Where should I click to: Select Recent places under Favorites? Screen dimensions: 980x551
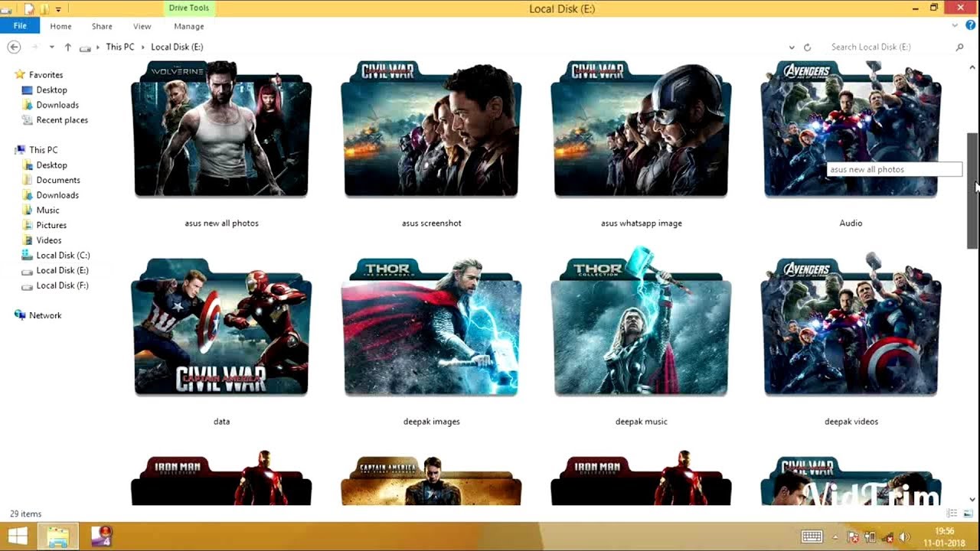(61, 120)
